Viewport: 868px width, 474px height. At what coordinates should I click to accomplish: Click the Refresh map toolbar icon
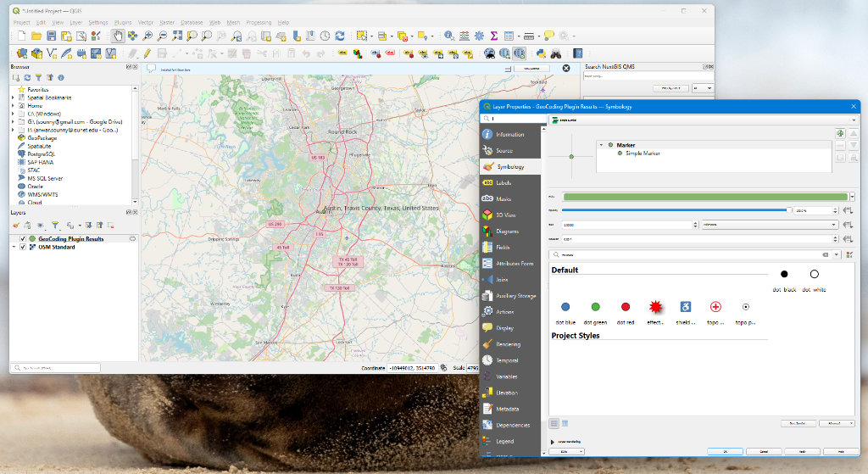click(x=339, y=36)
